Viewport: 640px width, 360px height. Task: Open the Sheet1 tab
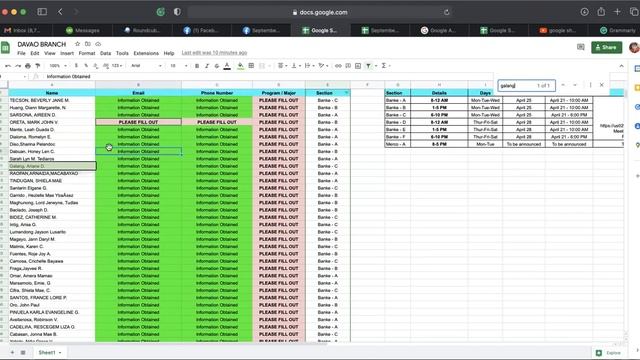(x=50, y=352)
